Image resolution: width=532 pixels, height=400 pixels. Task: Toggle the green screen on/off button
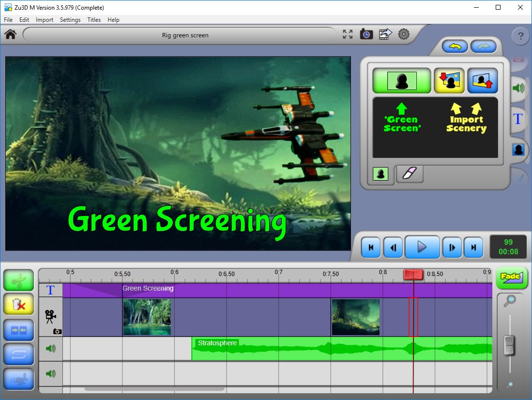pos(401,80)
